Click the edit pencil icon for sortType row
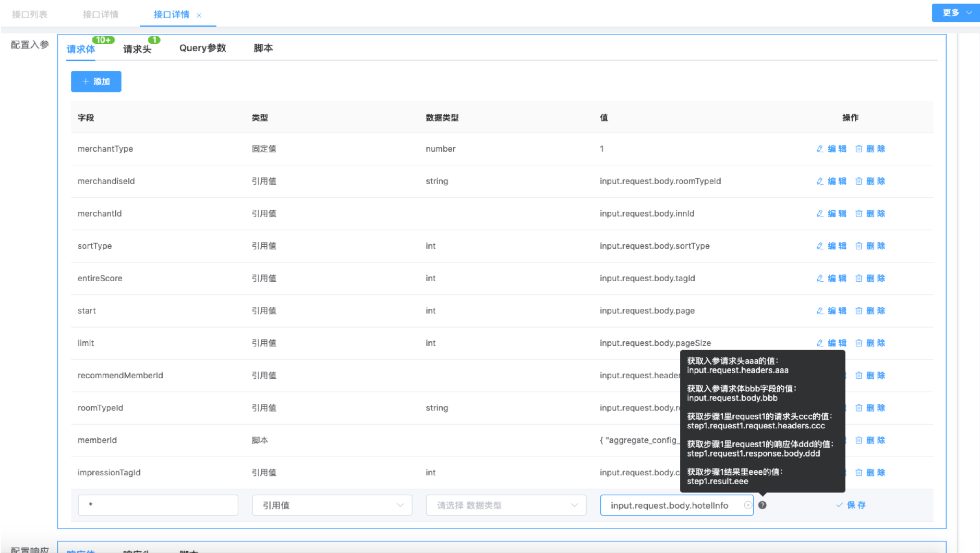Viewport: 980px width, 553px height. click(820, 246)
